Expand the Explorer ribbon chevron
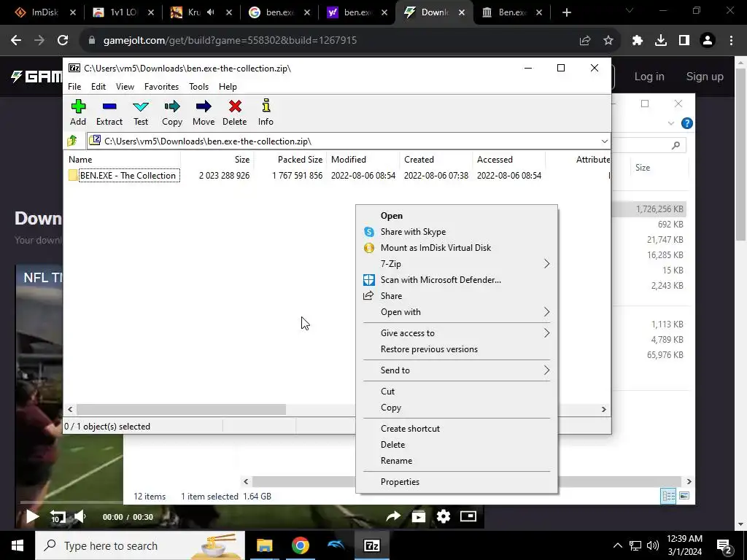Viewport: 747px width, 560px height. 671,123
